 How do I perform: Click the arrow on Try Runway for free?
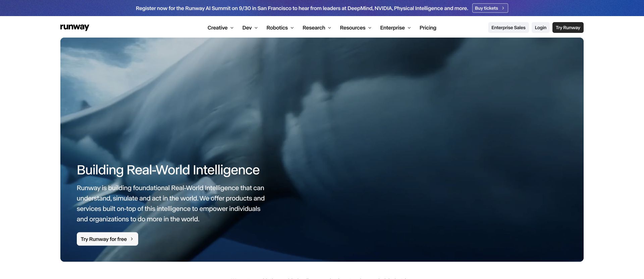(132, 239)
